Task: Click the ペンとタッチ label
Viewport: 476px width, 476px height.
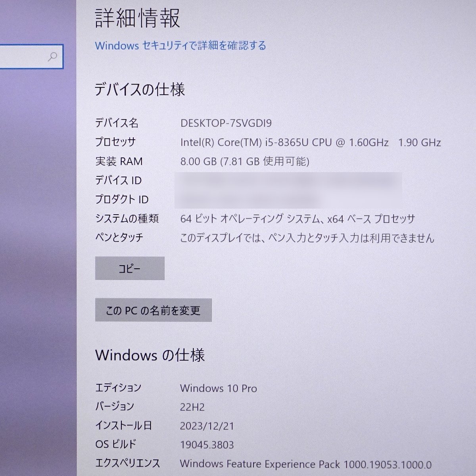Action: (x=119, y=238)
